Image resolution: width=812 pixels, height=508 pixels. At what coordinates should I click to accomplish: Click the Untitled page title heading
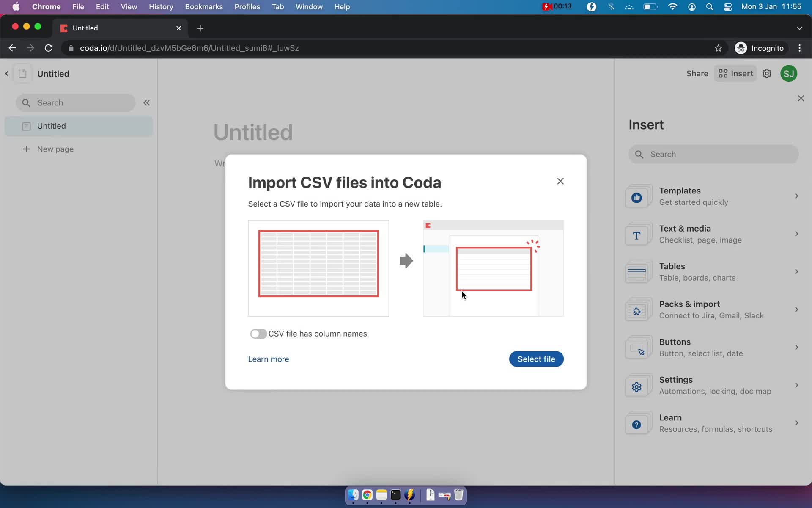click(x=253, y=132)
